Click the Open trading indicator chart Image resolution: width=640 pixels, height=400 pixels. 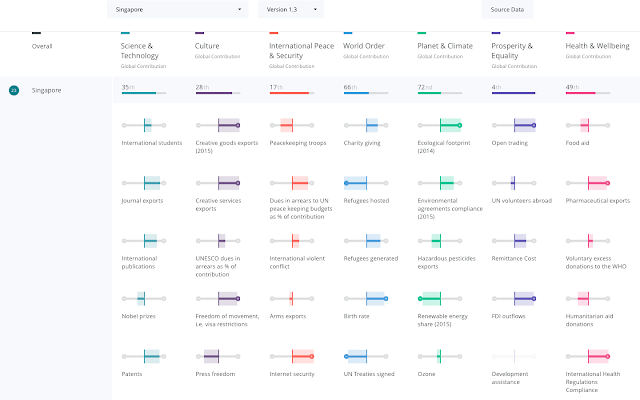(514, 125)
